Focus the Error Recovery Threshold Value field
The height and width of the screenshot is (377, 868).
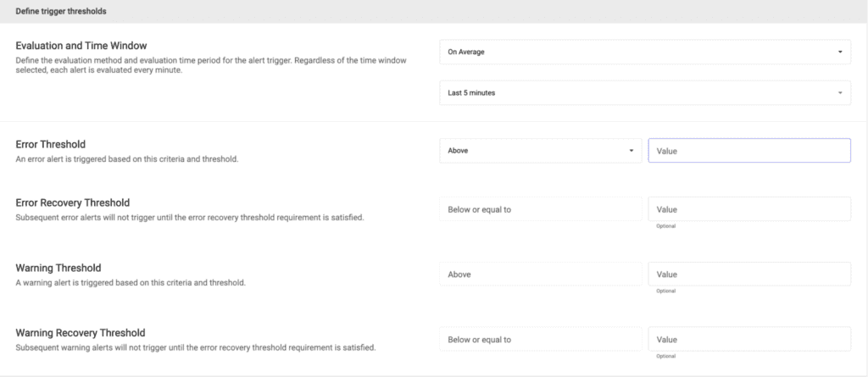click(x=749, y=209)
